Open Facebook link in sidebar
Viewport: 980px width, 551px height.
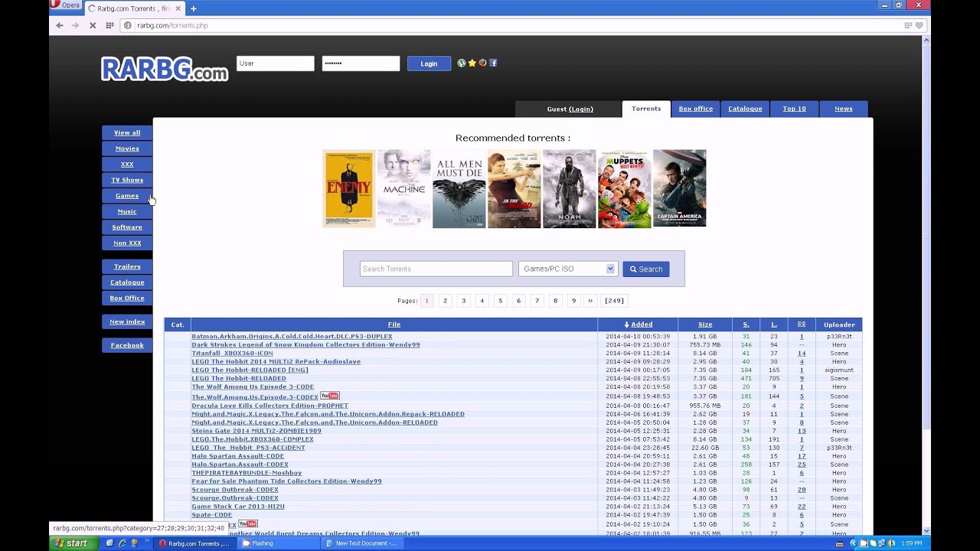click(x=127, y=345)
